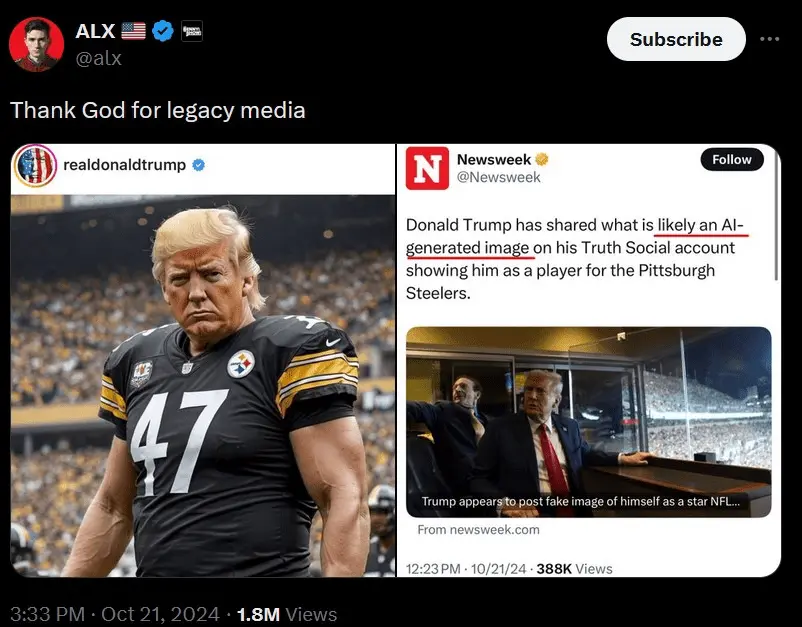Click the realdonaldtrump profile avatar
This screenshot has height=627, width=802.
click(36, 166)
